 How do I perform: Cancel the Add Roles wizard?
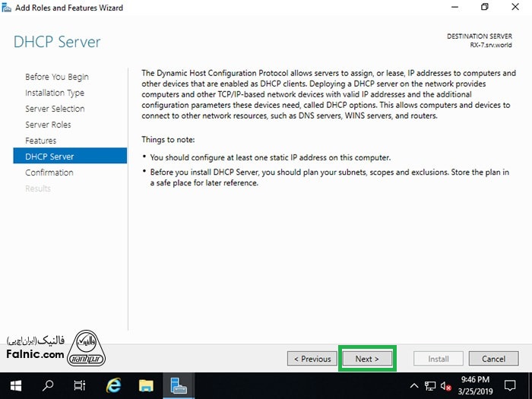tap(493, 359)
